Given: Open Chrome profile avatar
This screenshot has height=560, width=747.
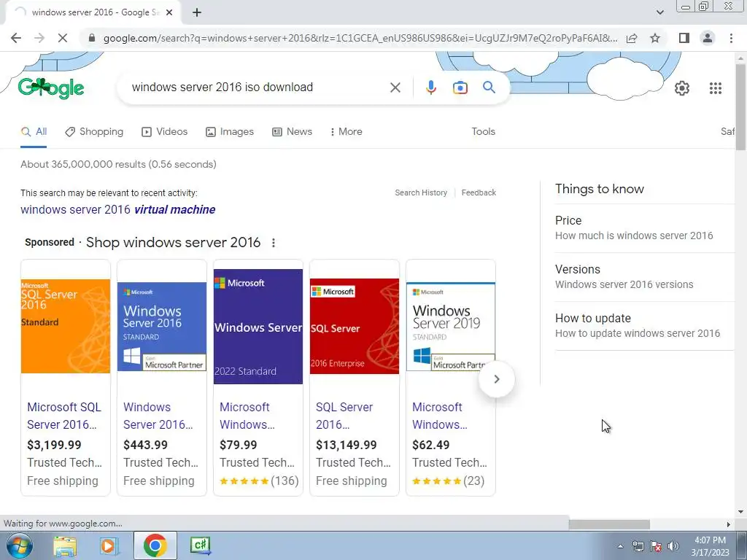Looking at the screenshot, I should pyautogui.click(x=708, y=38).
